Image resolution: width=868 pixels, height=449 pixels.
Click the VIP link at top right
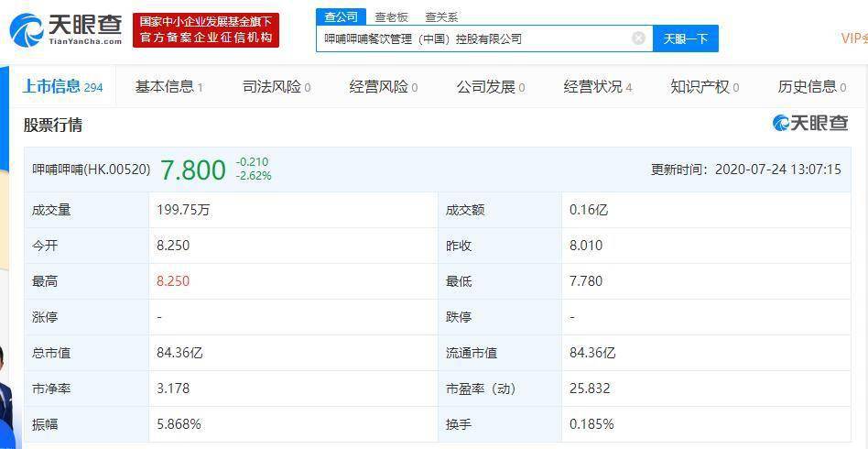click(854, 38)
